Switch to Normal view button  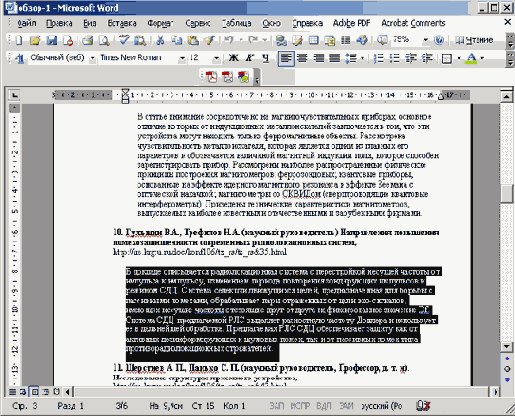coord(12,392)
